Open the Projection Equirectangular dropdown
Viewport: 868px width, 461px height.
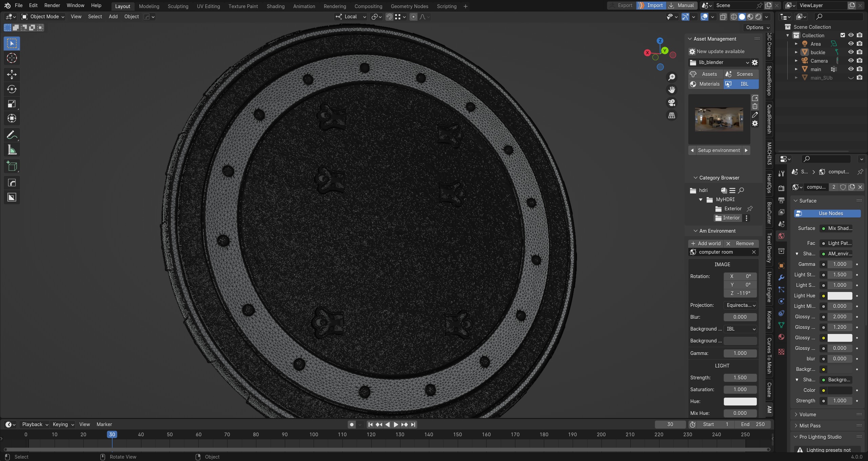(x=740, y=305)
